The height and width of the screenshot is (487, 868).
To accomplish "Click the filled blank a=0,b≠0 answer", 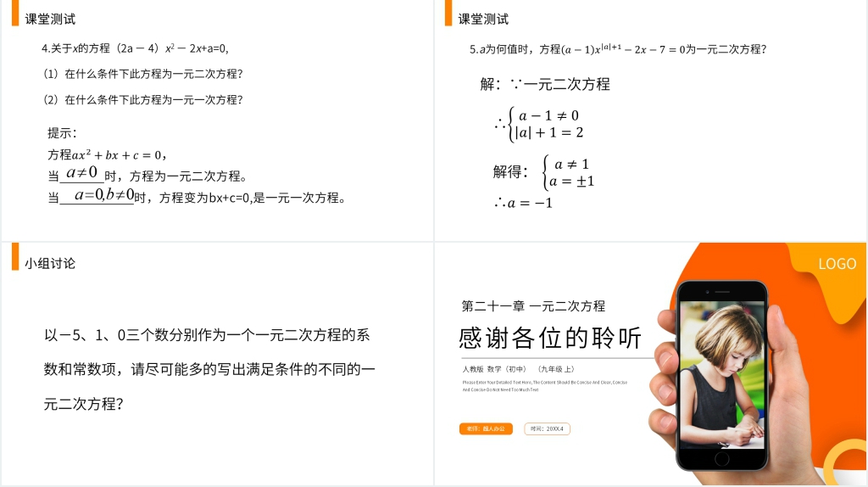I will [x=104, y=194].
